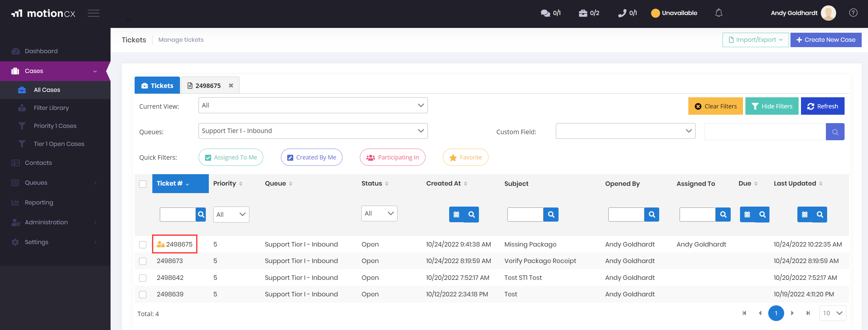Open the Current View dropdown
The width and height of the screenshot is (868, 330).
pos(313,105)
